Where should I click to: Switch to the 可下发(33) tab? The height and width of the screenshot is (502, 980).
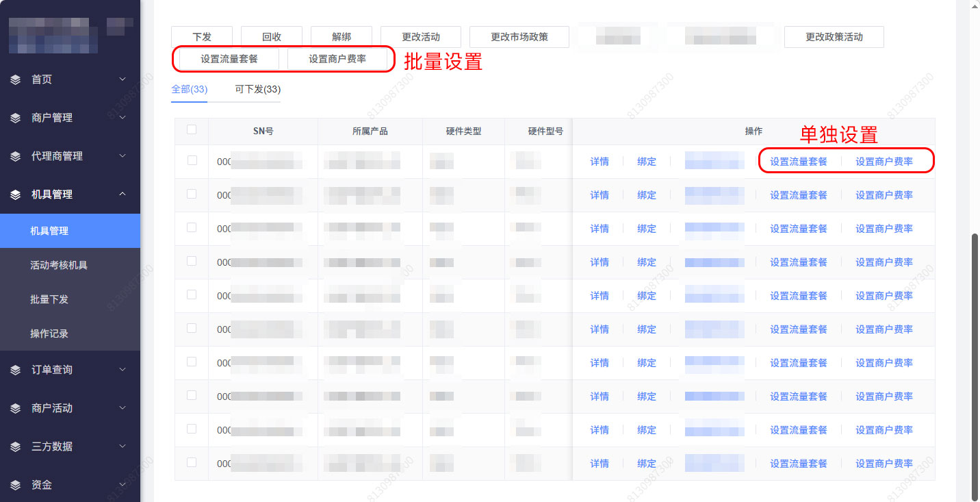click(x=257, y=89)
